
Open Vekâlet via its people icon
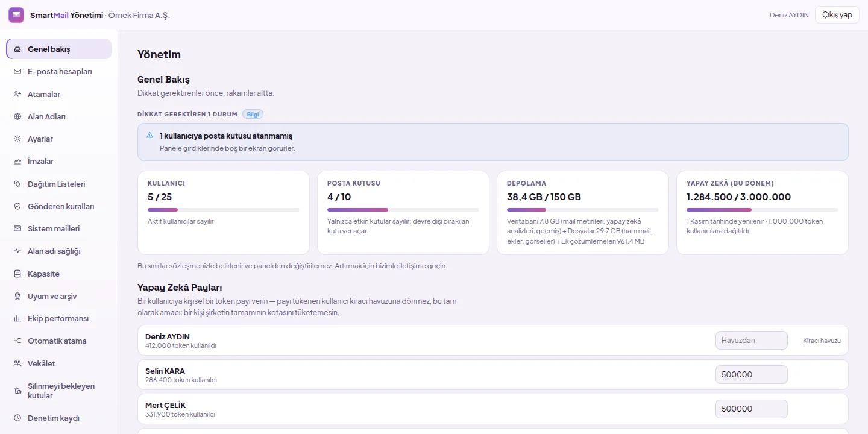[17, 364]
